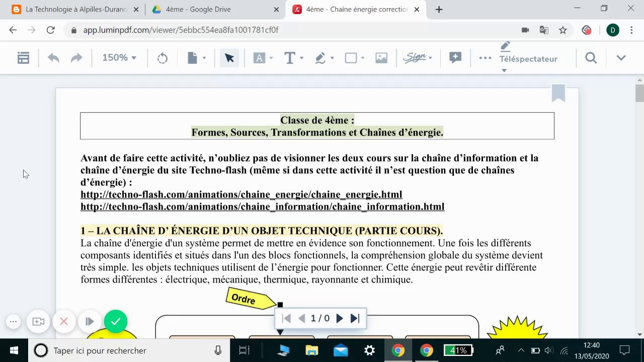644x362 pixels.
Task: Click the vertical scrollbar thumb
Action: click(x=639, y=94)
